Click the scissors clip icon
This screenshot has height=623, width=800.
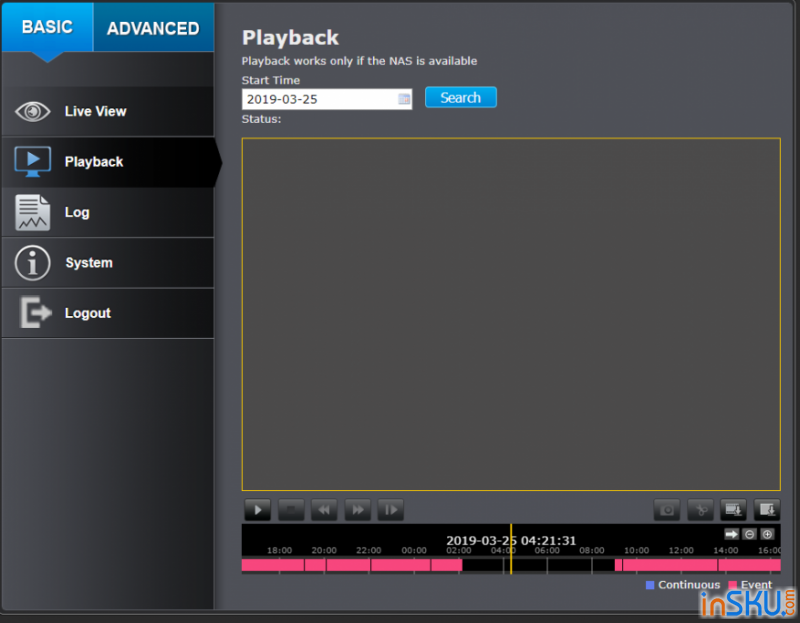point(701,510)
